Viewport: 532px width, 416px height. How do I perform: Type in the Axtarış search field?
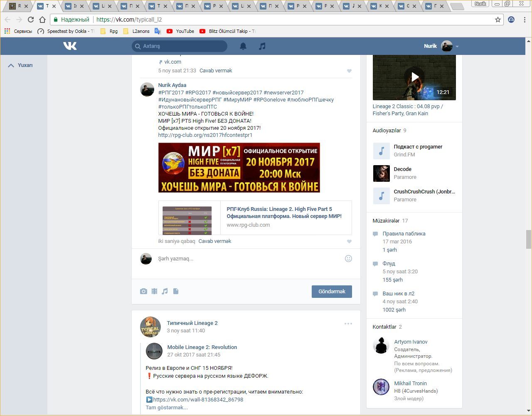(180, 46)
